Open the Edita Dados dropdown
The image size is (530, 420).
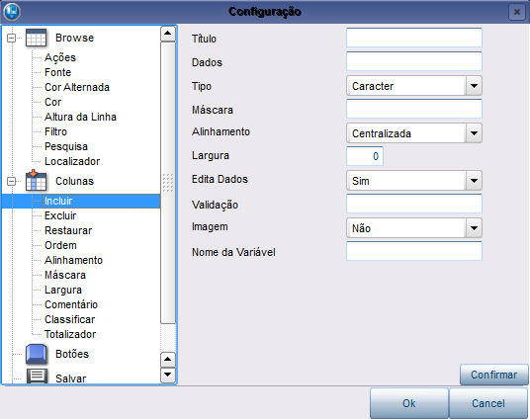point(474,181)
